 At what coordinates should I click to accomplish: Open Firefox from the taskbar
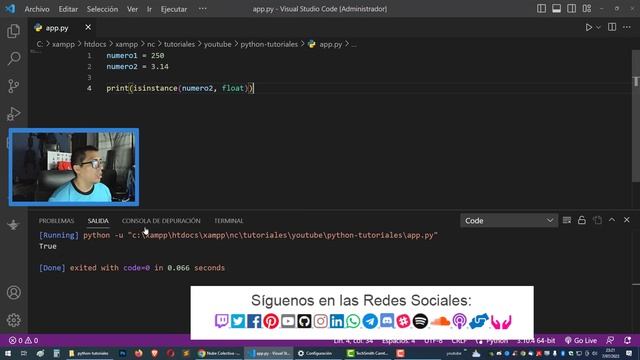click(x=138, y=353)
